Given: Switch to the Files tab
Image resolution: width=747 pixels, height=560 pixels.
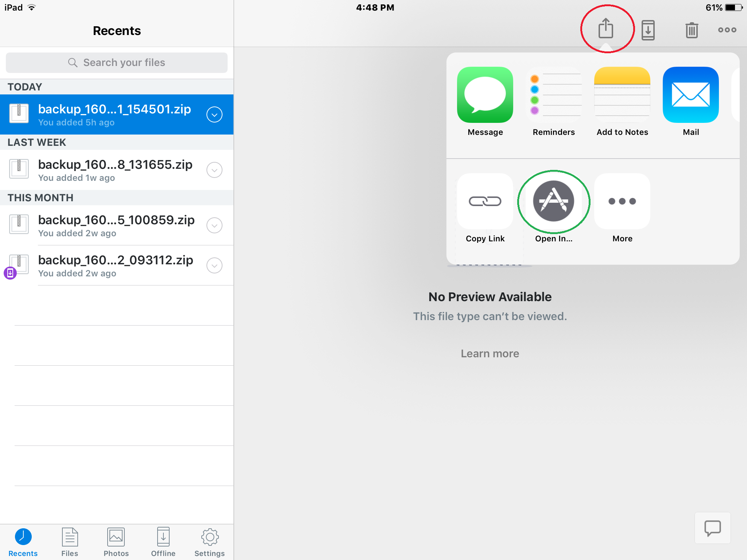Looking at the screenshot, I should tap(70, 542).
